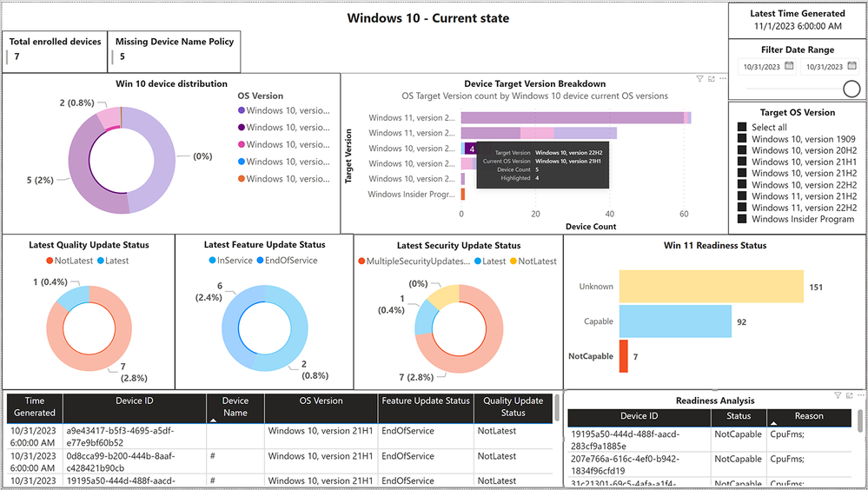Open calendar picker for end date
Image resolution: width=868 pixels, height=490 pixels.
click(x=852, y=66)
